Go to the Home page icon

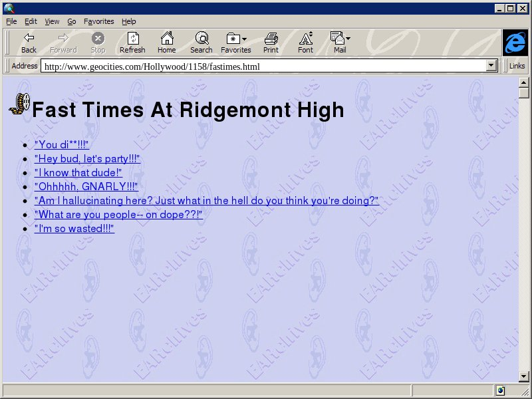(166, 39)
